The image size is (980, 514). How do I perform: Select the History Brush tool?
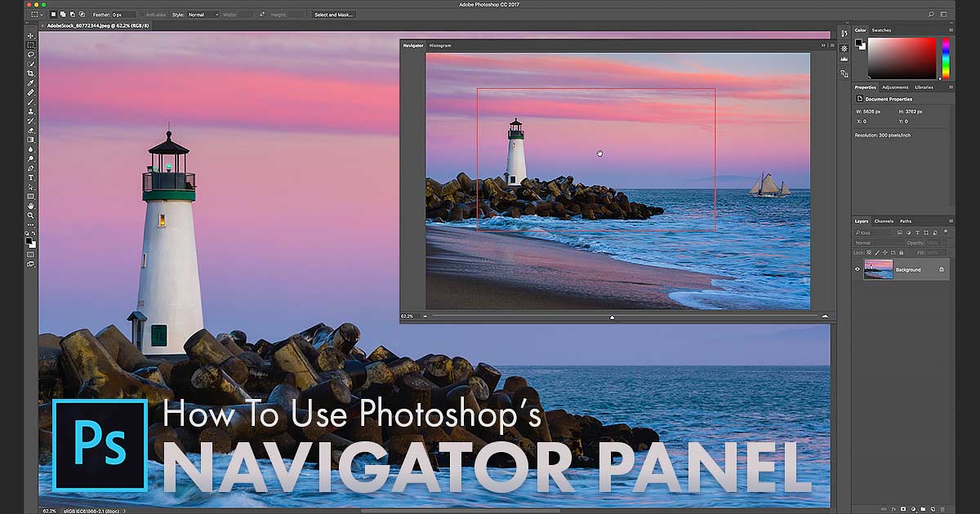30,122
